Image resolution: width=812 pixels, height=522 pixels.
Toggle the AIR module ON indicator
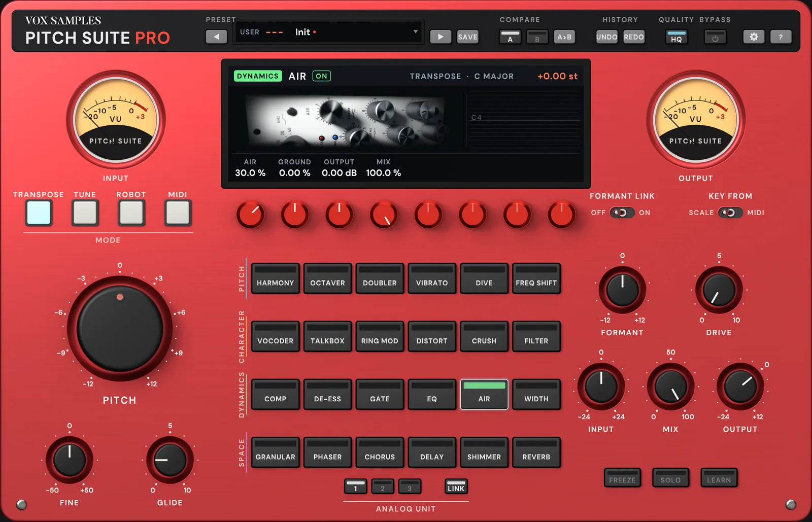tap(321, 76)
